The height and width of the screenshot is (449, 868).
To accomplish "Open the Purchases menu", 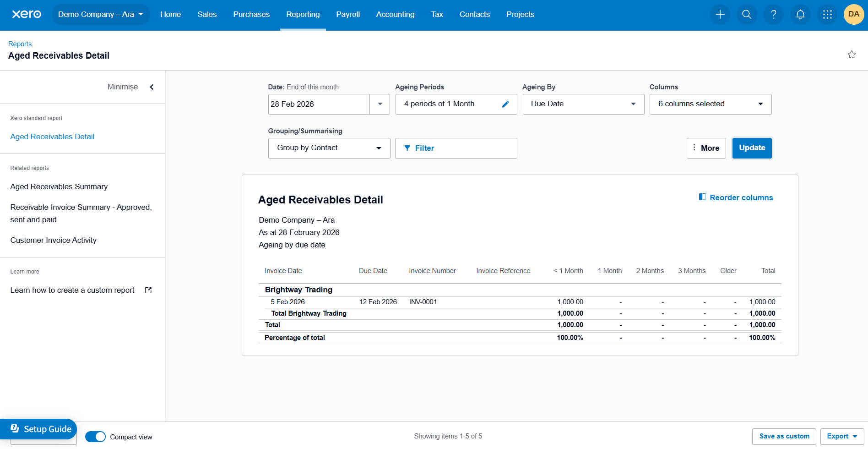I will [x=251, y=14].
